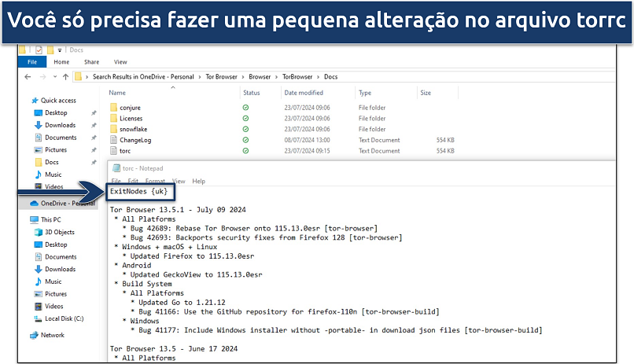
Task: Open Desktop under This PC
Action: pyautogui.click(x=56, y=245)
